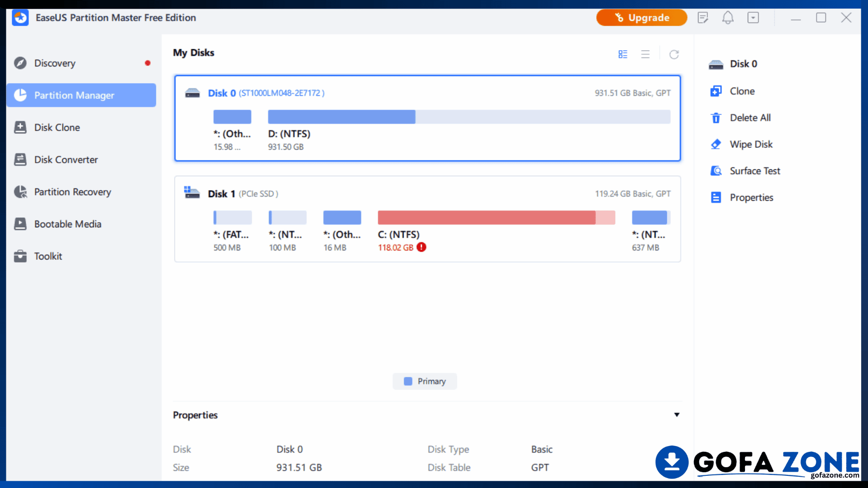
Task: Click the '931.51 GB Basic, GPT' label
Action: 632,93
